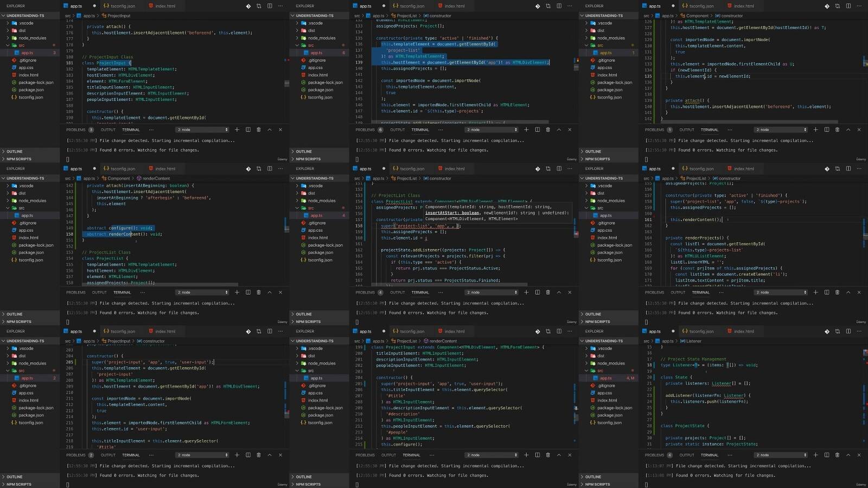Add new terminal beside PROBLEMS badge 3
The height and width of the screenshot is (488, 868).
pyautogui.click(x=237, y=130)
